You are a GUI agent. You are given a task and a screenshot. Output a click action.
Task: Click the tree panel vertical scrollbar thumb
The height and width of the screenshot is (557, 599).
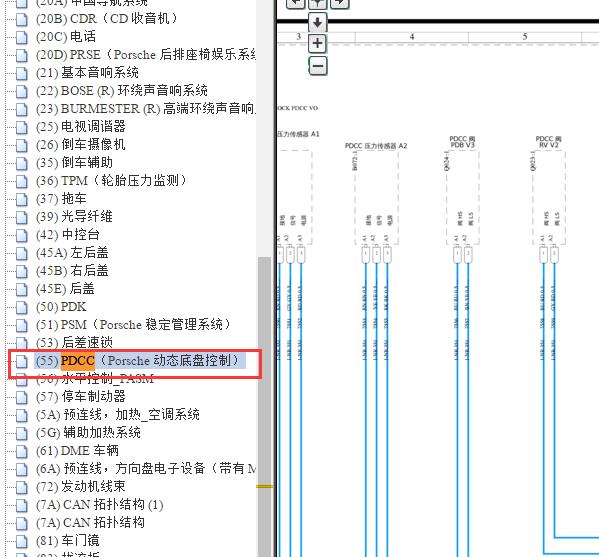click(x=264, y=407)
